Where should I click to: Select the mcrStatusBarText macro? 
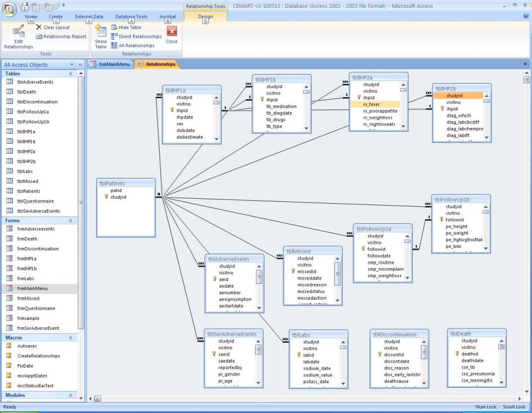pyautogui.click(x=40, y=386)
